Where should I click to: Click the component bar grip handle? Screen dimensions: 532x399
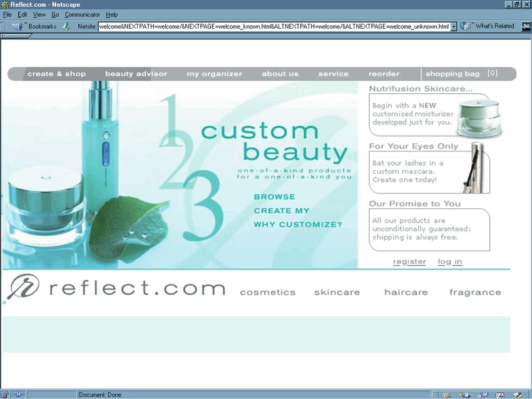[435, 395]
